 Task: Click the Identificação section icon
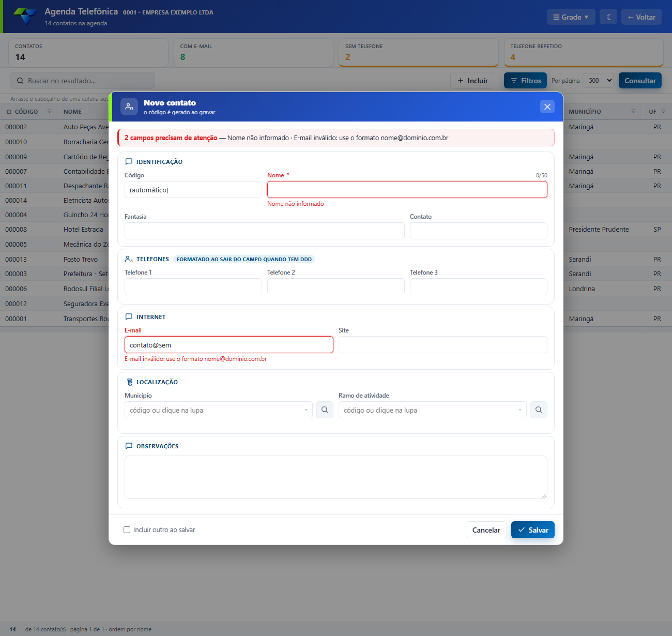click(x=129, y=162)
